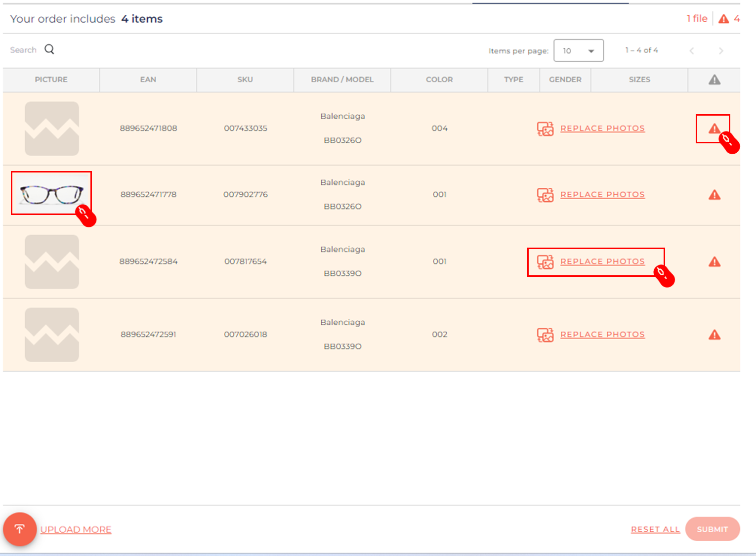Image resolution: width=756 pixels, height=556 pixels.
Task: Click warning triangle for SKU 007026018
Action: 714,335
